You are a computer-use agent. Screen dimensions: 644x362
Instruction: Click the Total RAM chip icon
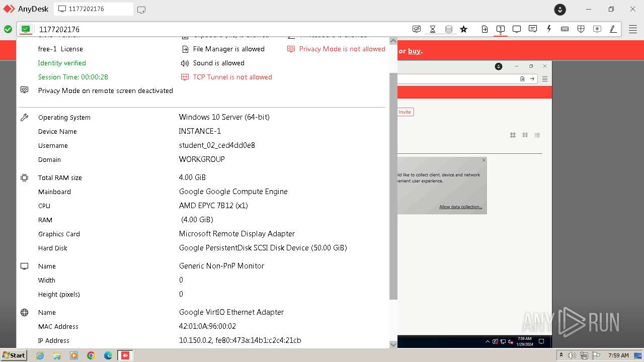(24, 177)
